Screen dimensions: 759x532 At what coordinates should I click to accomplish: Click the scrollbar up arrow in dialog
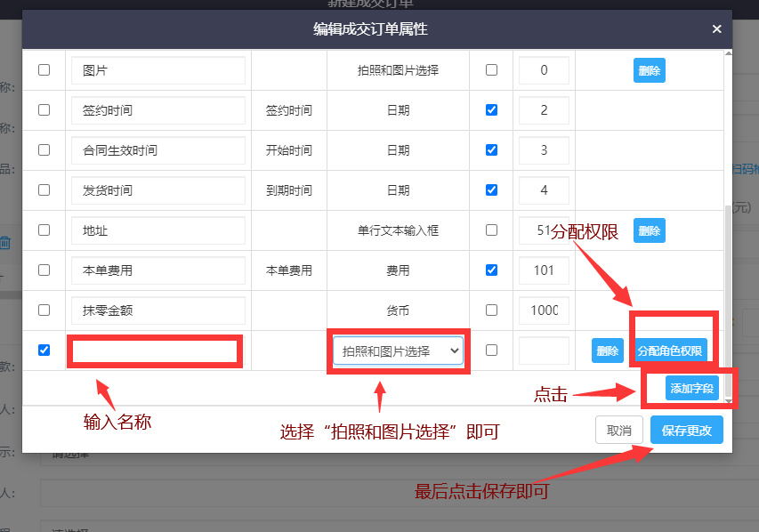[728, 53]
